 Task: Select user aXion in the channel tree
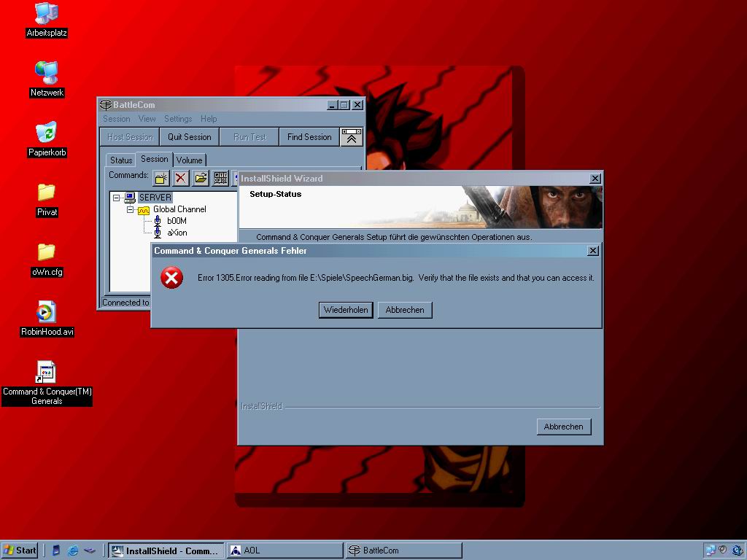click(177, 233)
